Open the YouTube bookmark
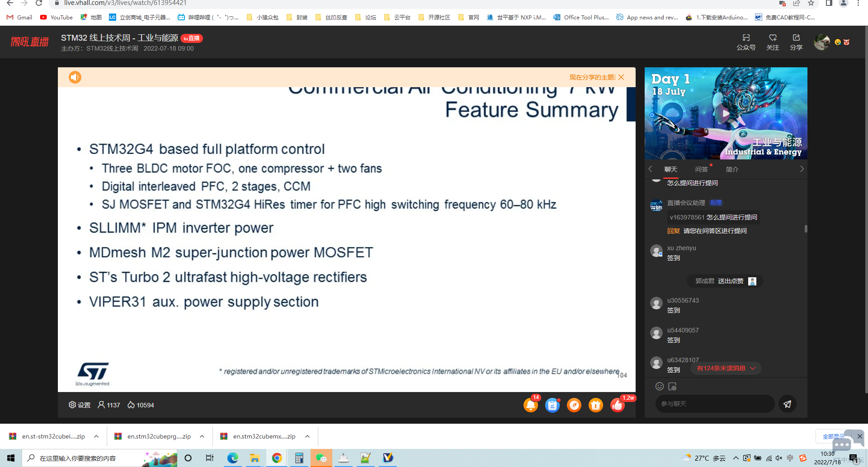 click(x=57, y=18)
